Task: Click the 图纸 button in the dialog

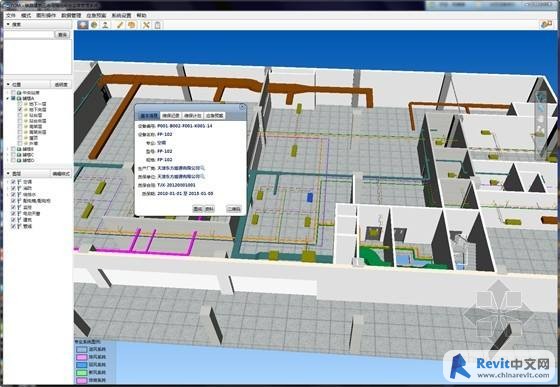Action: coord(198,209)
